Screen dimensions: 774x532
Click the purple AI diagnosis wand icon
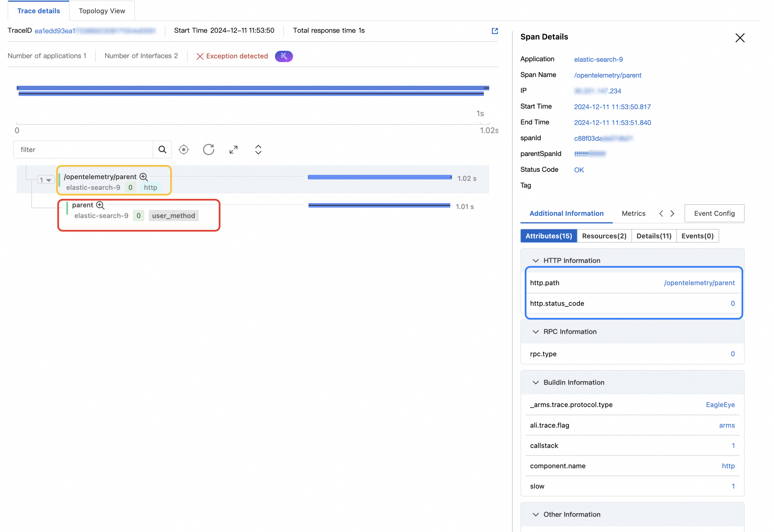pyautogui.click(x=284, y=56)
